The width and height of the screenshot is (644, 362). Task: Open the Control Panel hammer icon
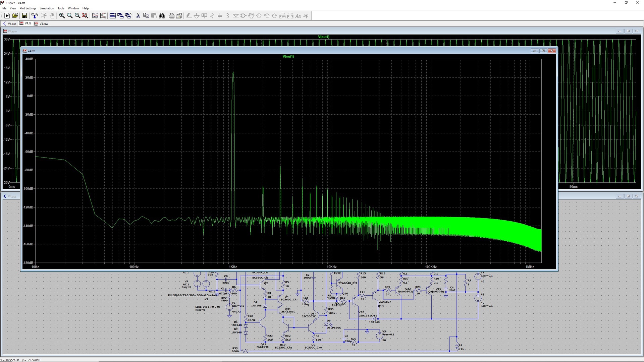[x=34, y=16]
